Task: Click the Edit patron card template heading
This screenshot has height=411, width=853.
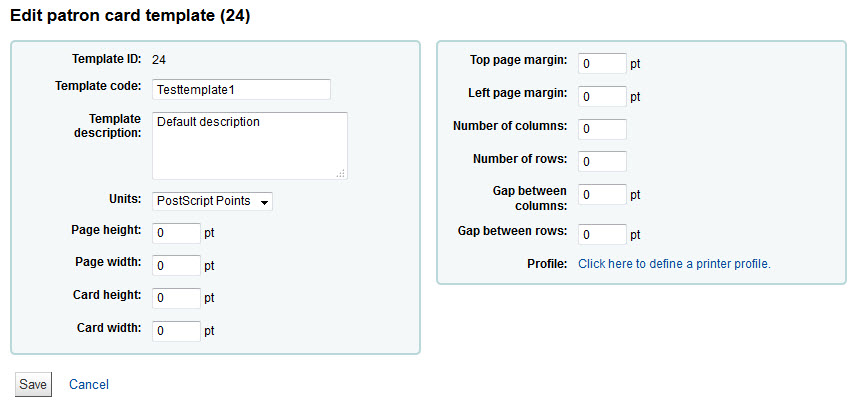Action: [130, 16]
